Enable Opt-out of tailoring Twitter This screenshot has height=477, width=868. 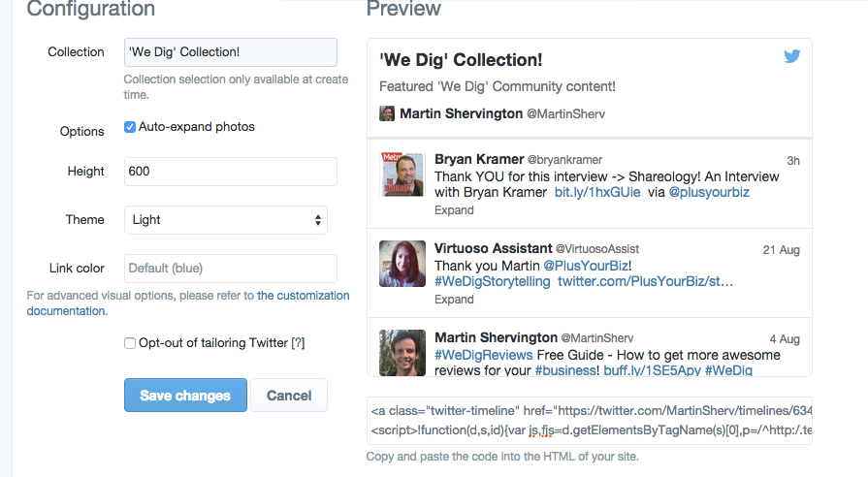coord(130,343)
